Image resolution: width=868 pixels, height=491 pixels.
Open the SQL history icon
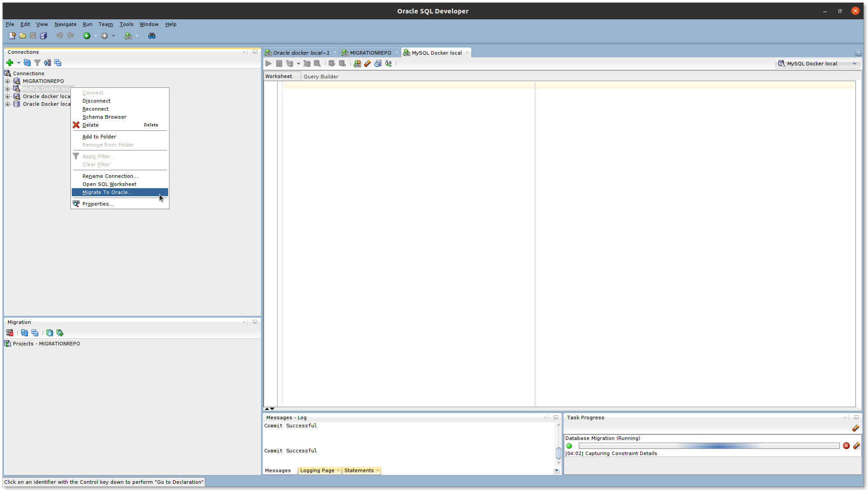point(378,63)
